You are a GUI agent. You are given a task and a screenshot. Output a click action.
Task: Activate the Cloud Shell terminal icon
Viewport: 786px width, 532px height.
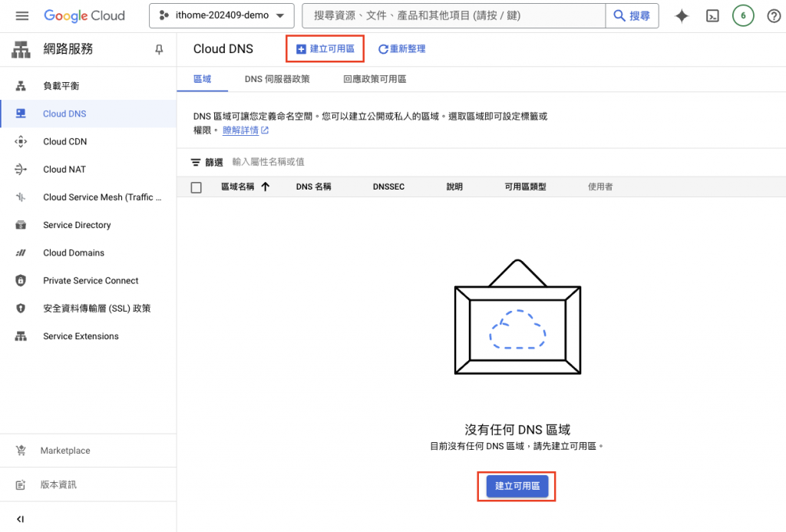pos(712,16)
